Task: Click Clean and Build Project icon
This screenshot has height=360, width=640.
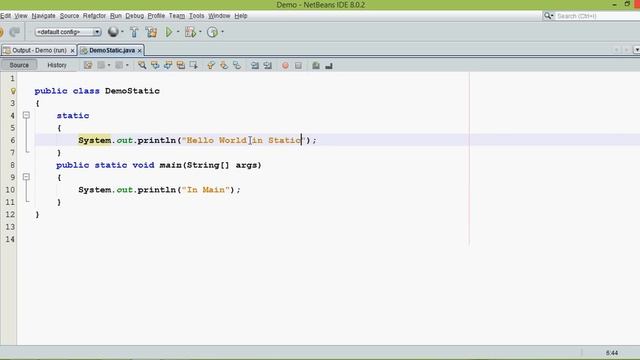Action: 151,32
